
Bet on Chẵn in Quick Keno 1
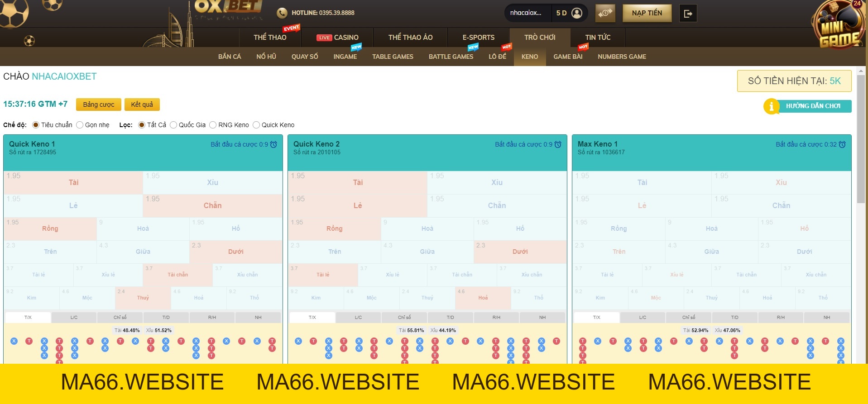(213, 206)
